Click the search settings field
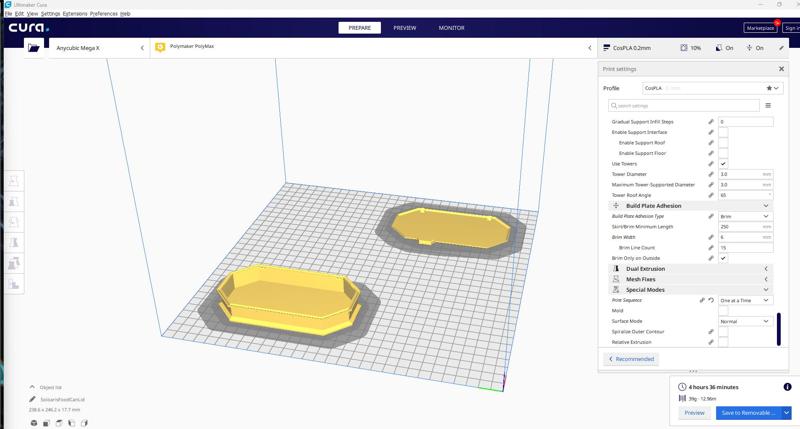The image size is (800, 429). click(684, 106)
